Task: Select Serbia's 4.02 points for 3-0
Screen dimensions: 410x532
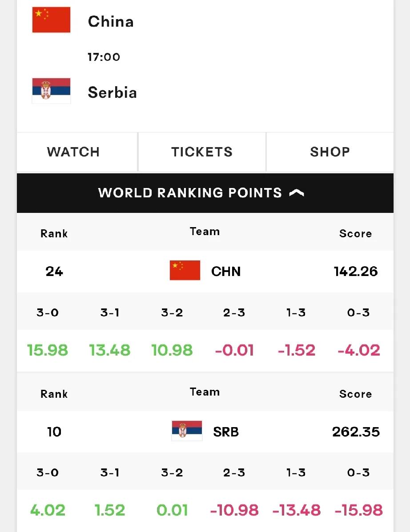Action: (48, 510)
